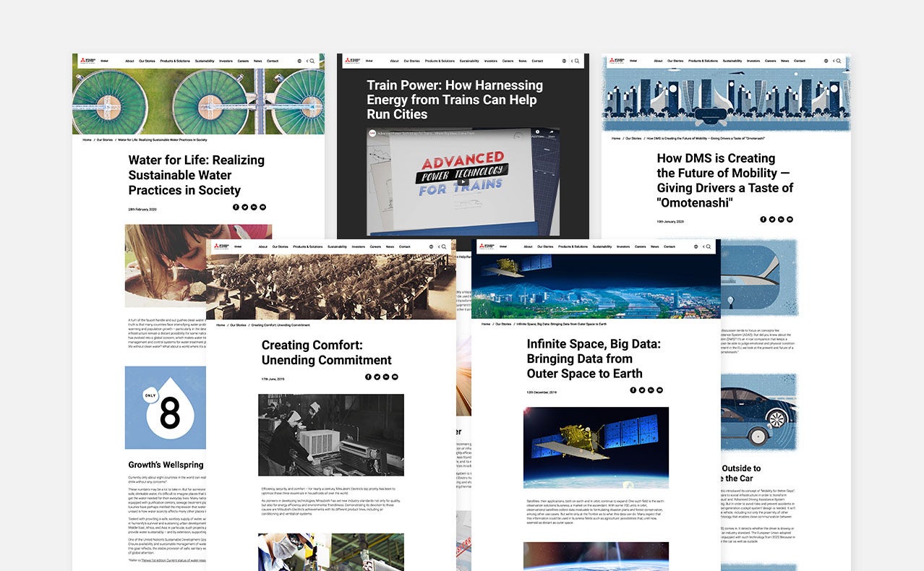Select Sustainability in the Train Power page navigation
This screenshot has width=924, height=571.
click(469, 61)
